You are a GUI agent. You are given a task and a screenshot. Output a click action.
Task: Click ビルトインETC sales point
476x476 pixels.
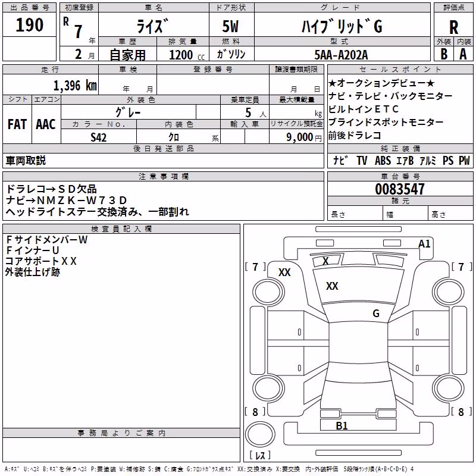(364, 109)
